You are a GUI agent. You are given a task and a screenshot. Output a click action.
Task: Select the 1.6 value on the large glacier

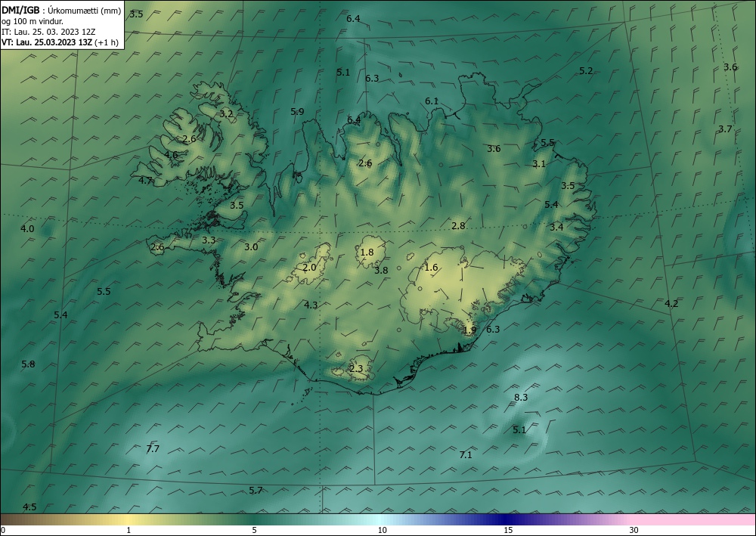[431, 268]
